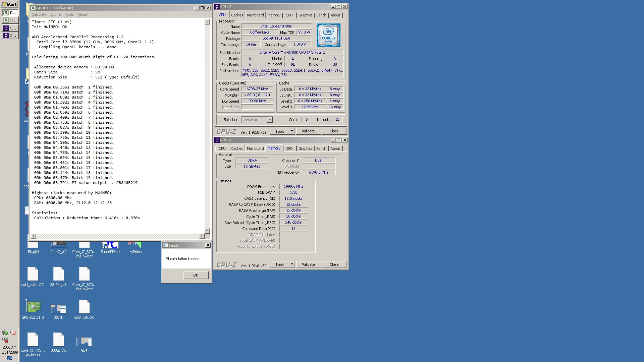Click the NB Frequency value 6198.5 MHz
Viewport: 644px width, 362px height.
[319, 172]
